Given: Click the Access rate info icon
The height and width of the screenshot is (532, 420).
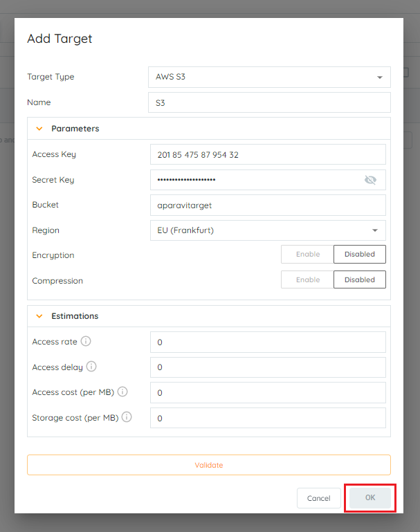Looking at the screenshot, I should 86,341.
